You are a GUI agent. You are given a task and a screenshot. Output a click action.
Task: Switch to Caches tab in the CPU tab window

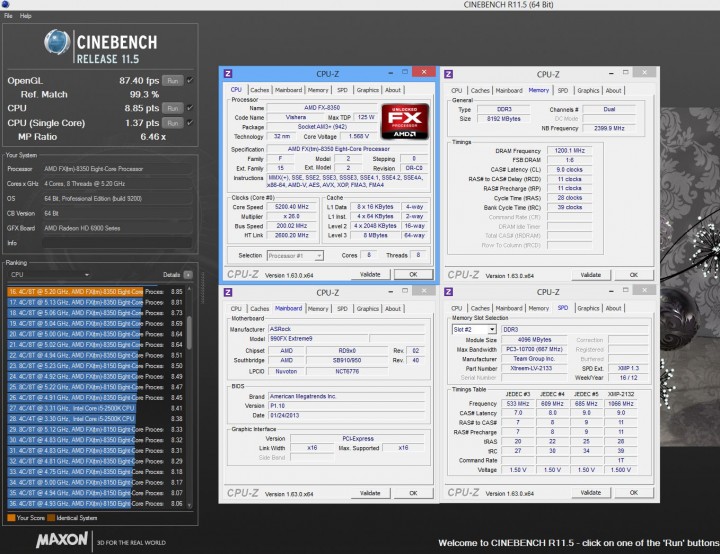coord(259,90)
